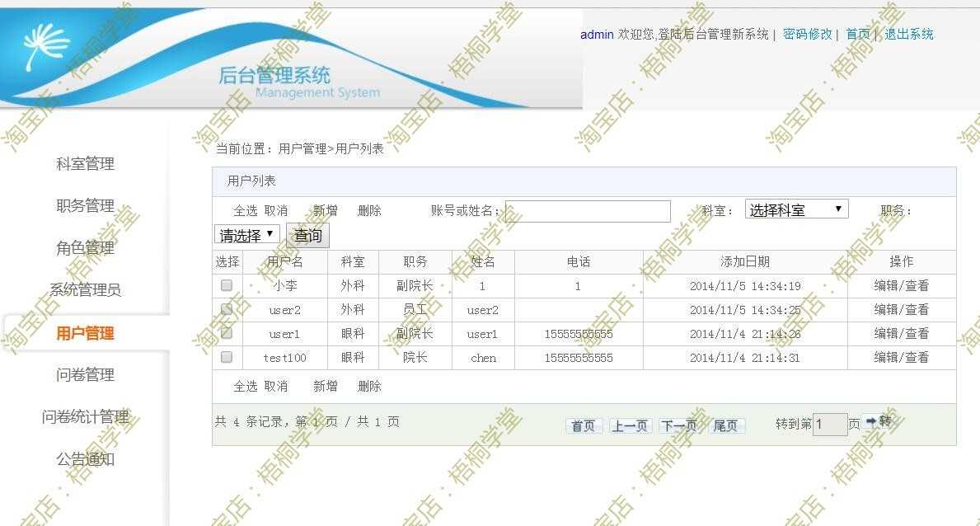
Task: Click 新增 in the top toolbar
Action: [x=325, y=211]
